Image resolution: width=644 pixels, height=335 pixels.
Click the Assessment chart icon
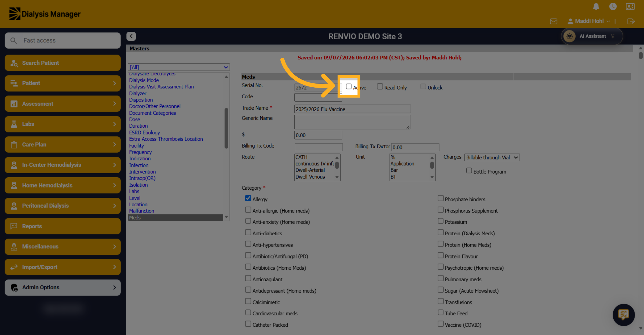point(14,104)
